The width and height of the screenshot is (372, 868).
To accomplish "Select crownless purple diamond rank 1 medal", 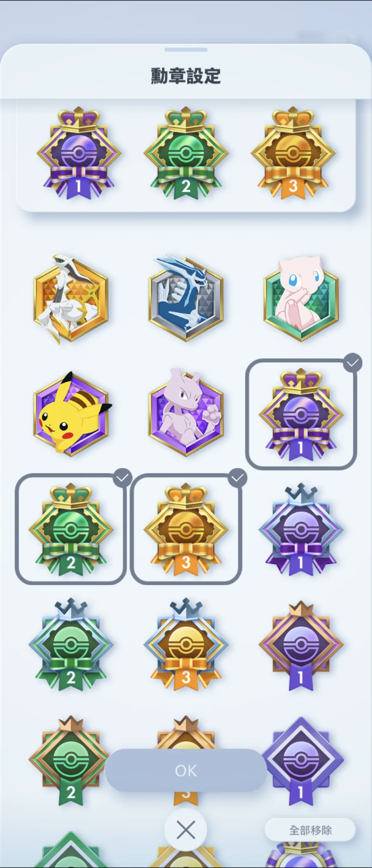I will click(x=301, y=761).
